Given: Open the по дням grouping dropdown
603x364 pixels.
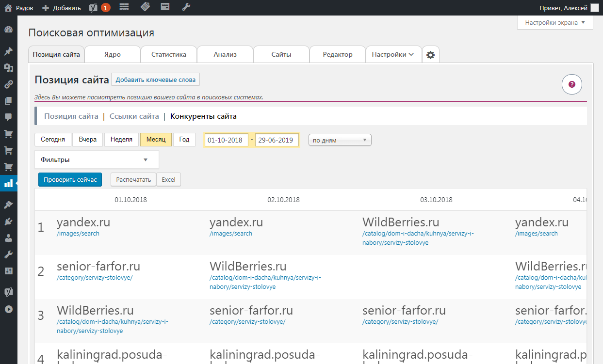Looking at the screenshot, I should click(x=340, y=140).
